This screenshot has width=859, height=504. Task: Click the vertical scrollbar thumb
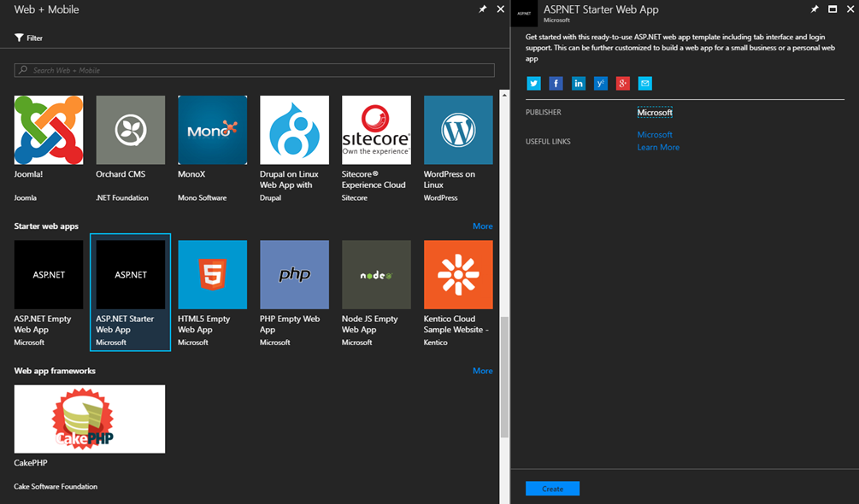pyautogui.click(x=504, y=377)
